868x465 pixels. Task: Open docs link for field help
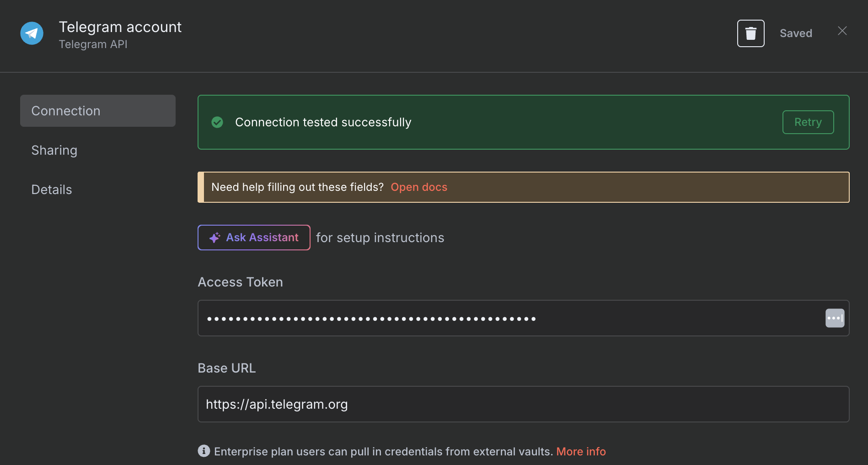tap(419, 187)
